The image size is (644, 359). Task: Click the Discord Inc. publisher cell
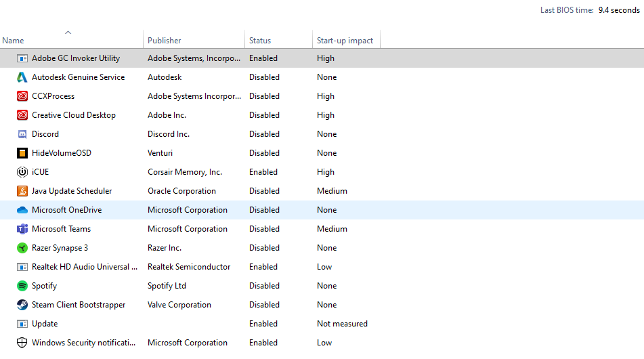(x=169, y=134)
